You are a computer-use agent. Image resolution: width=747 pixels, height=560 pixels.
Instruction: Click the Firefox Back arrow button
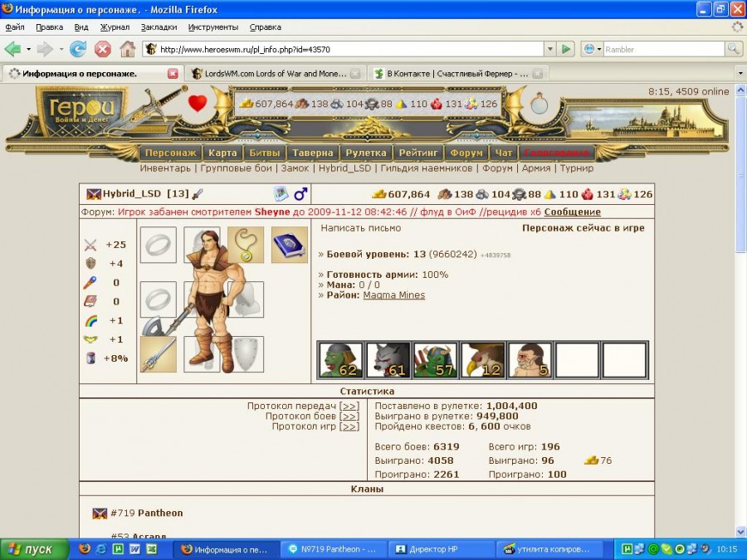click(x=12, y=49)
